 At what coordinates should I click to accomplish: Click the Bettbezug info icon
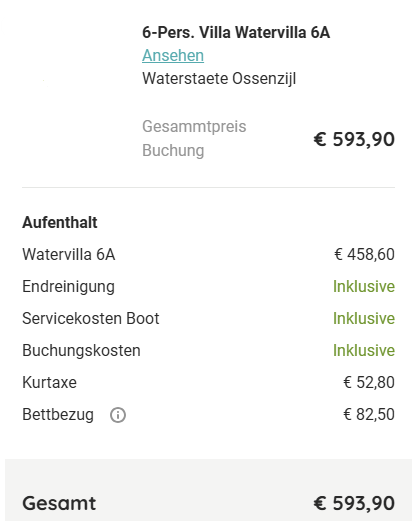118,415
